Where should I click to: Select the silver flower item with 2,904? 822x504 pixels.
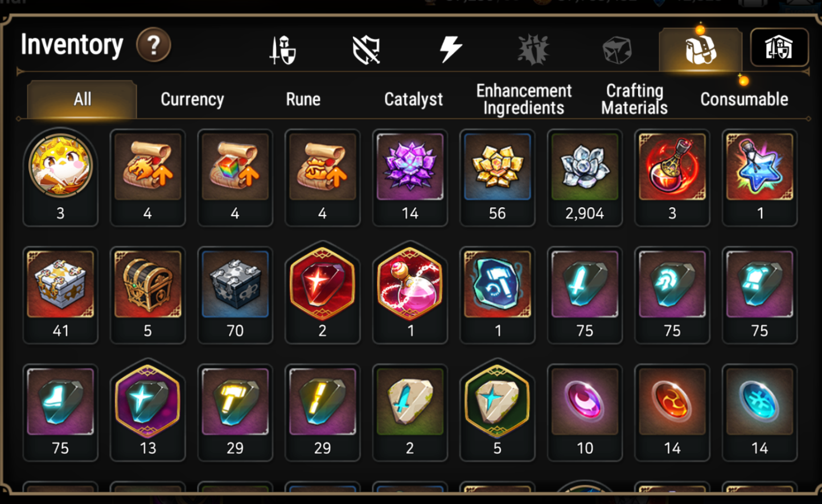pyautogui.click(x=585, y=177)
